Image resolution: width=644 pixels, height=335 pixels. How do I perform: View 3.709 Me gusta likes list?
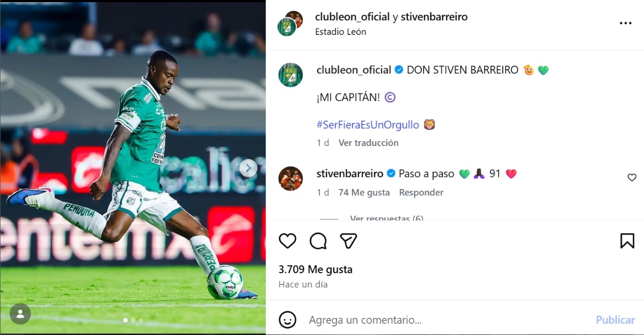coord(316,270)
